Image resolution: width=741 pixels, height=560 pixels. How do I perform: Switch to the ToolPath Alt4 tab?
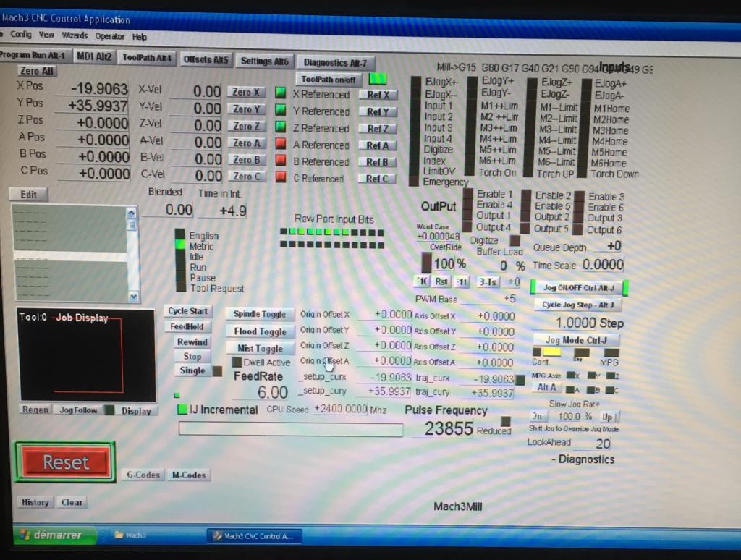click(146, 58)
